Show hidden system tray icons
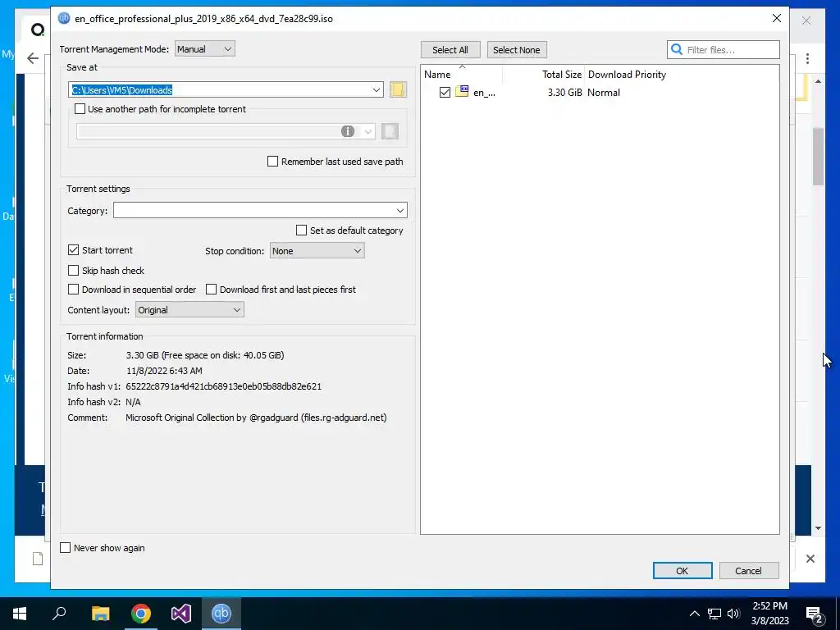The height and width of the screenshot is (630, 840). (x=694, y=614)
